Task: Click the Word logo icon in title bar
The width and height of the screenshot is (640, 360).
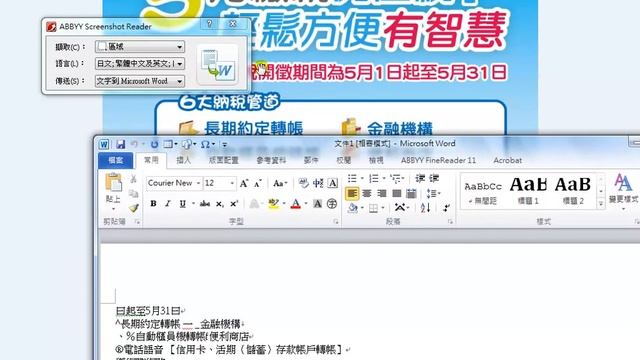Action: pyautogui.click(x=104, y=144)
